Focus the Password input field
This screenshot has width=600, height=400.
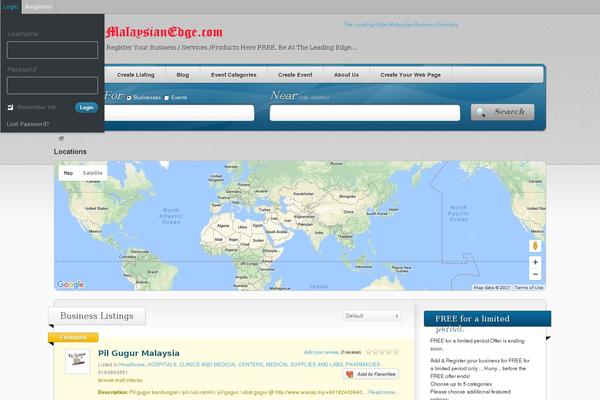click(x=52, y=85)
